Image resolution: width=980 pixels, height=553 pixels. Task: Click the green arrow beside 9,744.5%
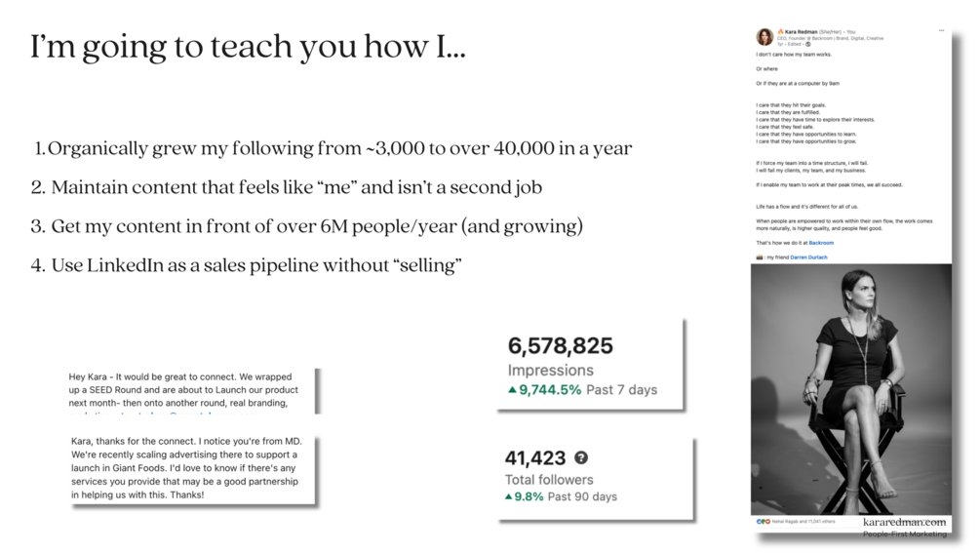[513, 390]
